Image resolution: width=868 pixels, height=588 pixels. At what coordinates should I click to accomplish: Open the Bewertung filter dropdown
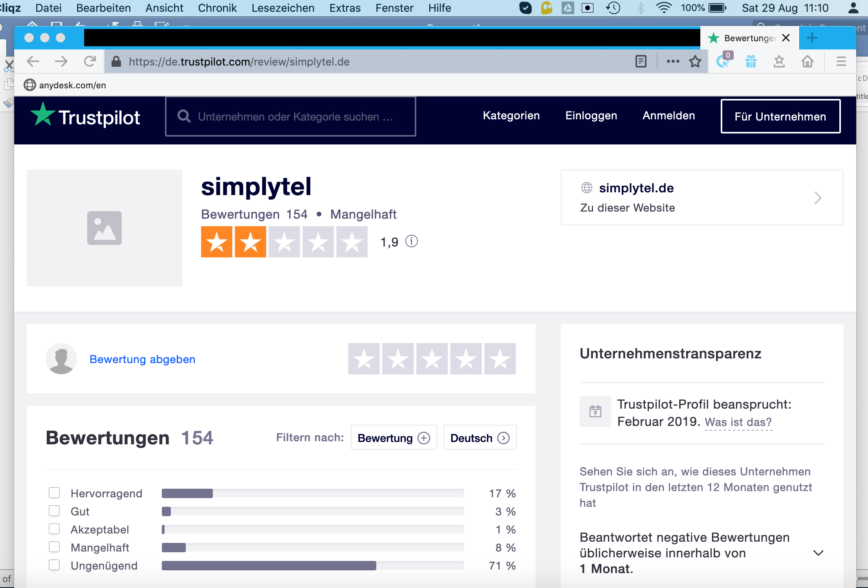pyautogui.click(x=394, y=438)
